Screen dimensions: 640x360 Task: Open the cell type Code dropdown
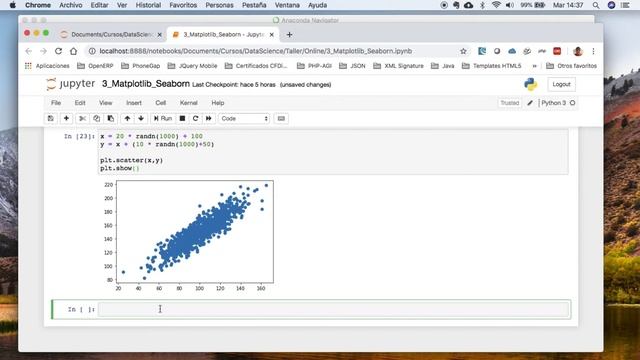click(244, 118)
